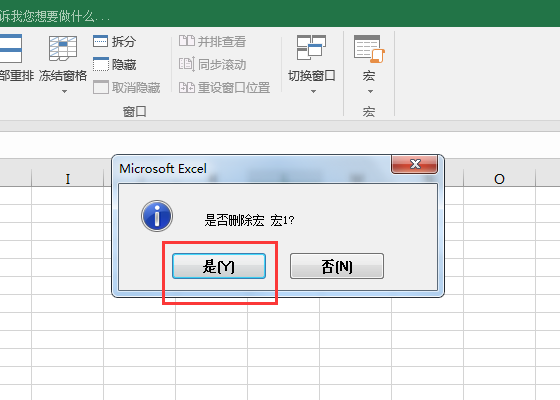The image size is (560, 400).
Task: Close the Microsoft Excel dialog
Action: point(415,164)
